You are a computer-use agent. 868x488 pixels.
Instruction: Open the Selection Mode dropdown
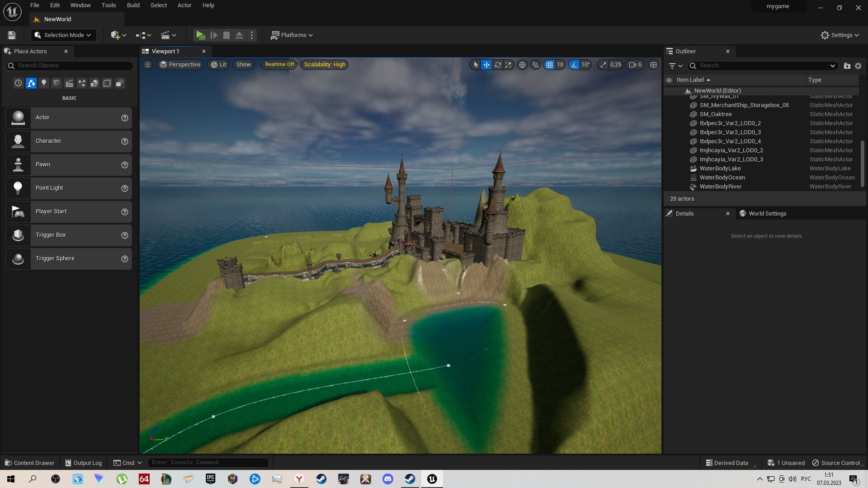pos(63,35)
